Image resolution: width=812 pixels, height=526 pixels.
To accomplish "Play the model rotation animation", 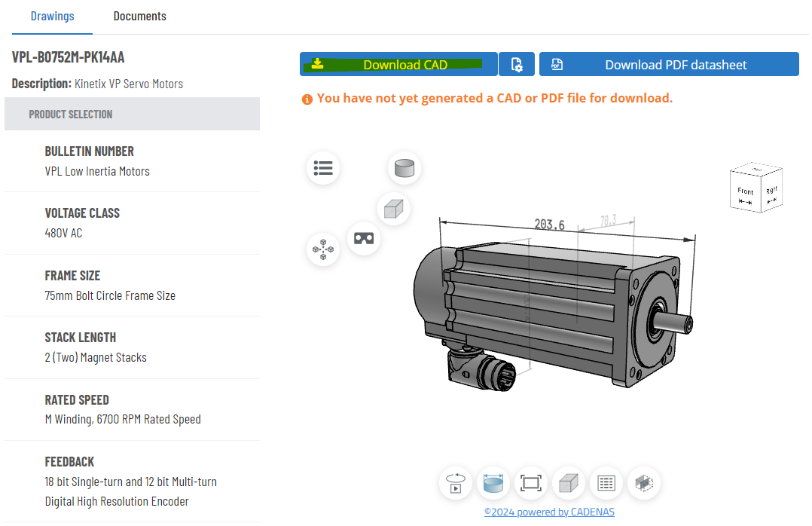I will [x=456, y=483].
